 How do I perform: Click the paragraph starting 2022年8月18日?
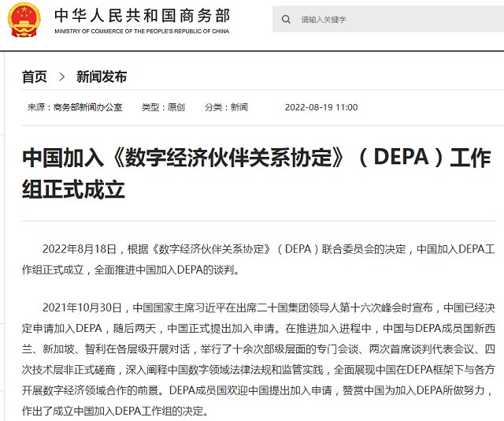pyautogui.click(x=258, y=259)
